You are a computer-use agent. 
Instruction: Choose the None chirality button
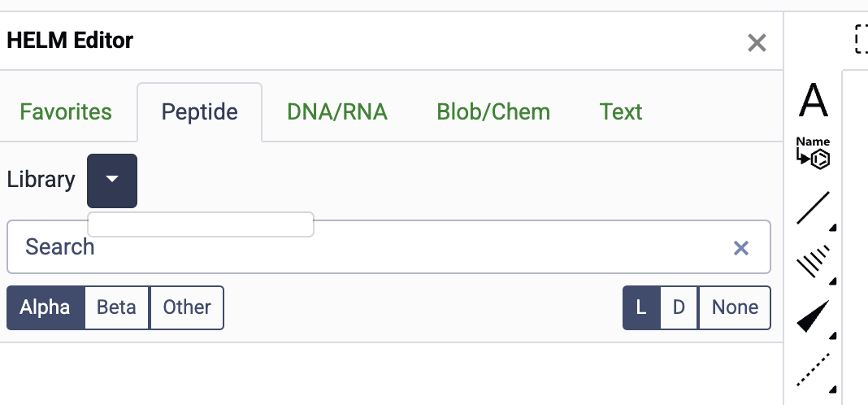tap(735, 307)
